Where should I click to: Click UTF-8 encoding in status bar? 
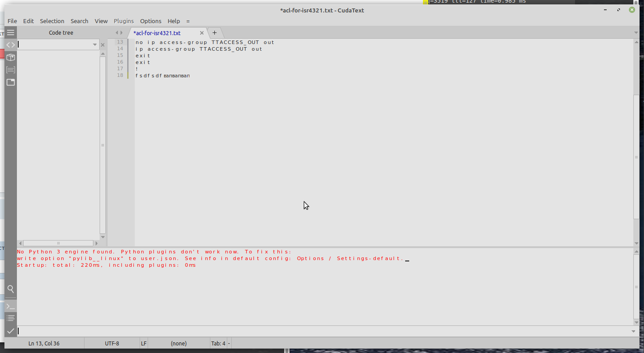[x=112, y=343]
